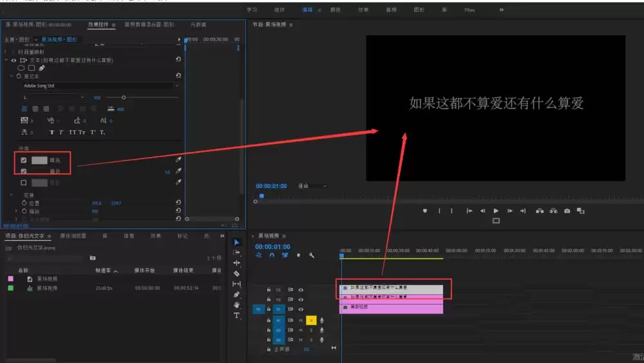Show more workspaces via double-arrow button
Screen dimensions: 644x363
coord(502,10)
